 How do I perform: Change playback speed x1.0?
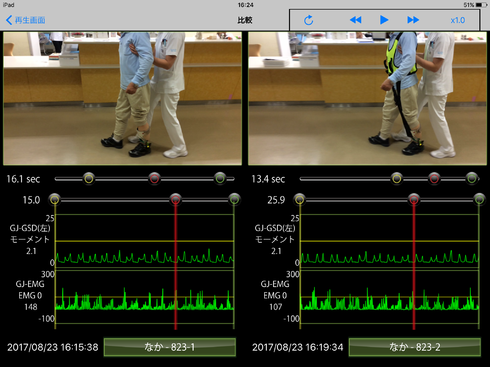(x=458, y=20)
